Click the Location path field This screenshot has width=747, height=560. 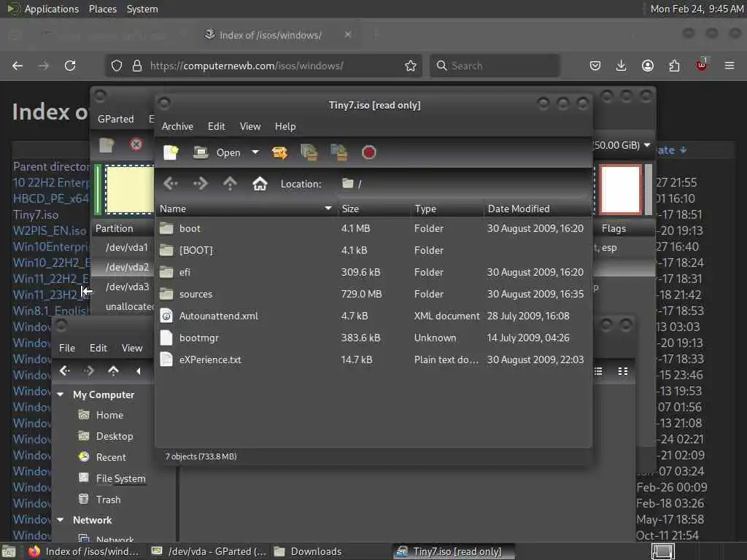tap(463, 184)
